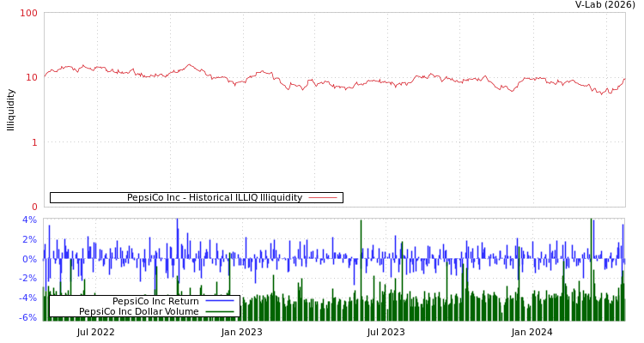
Task: Select the 'PepsiCo Inc Return' legend text
Action: pyautogui.click(x=155, y=301)
